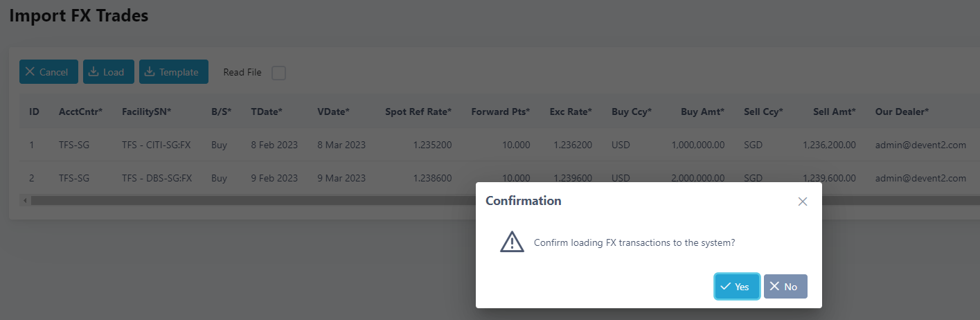The height and width of the screenshot is (320, 980).
Task: Click the No button in confirmation dialog
Action: tap(785, 287)
